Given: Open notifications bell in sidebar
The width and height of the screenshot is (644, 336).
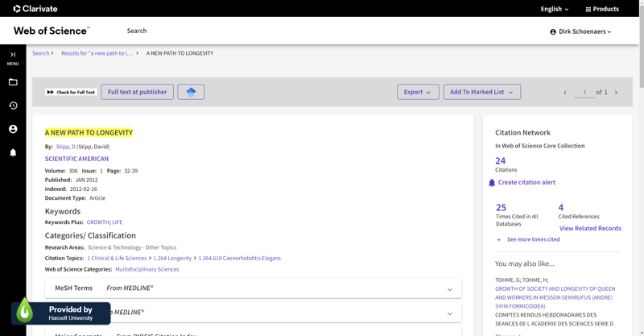Looking at the screenshot, I should [x=13, y=152].
